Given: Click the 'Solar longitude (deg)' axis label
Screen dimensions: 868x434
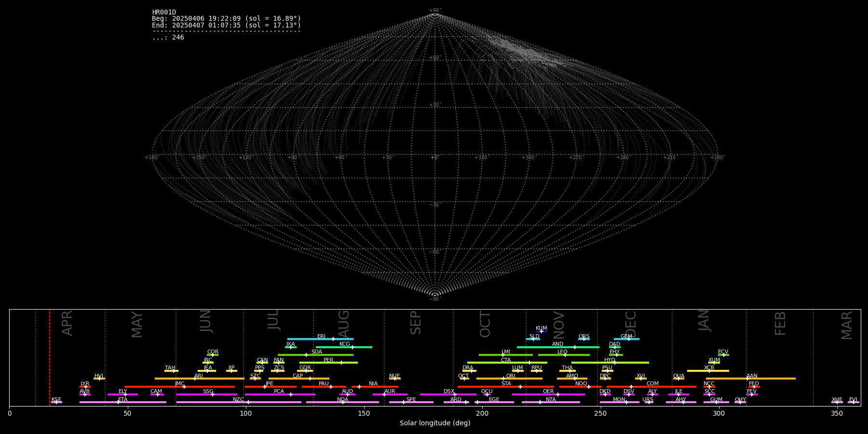Looking at the screenshot, I should click(x=435, y=423).
